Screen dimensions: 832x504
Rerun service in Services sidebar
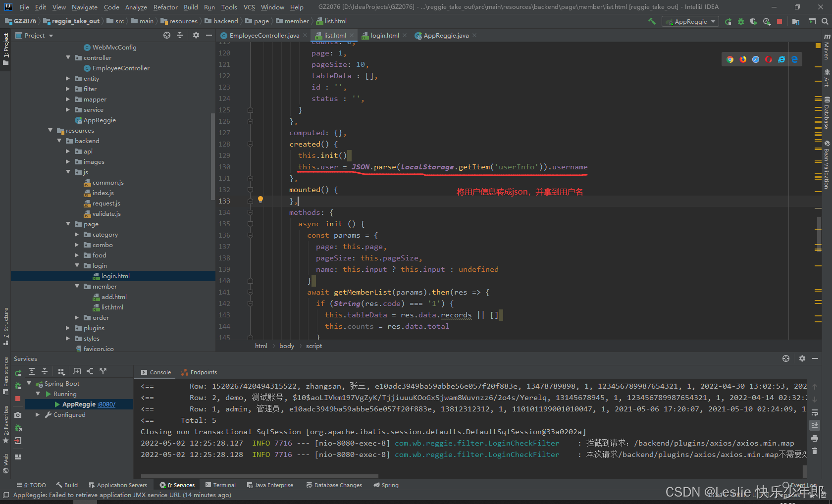tap(18, 373)
